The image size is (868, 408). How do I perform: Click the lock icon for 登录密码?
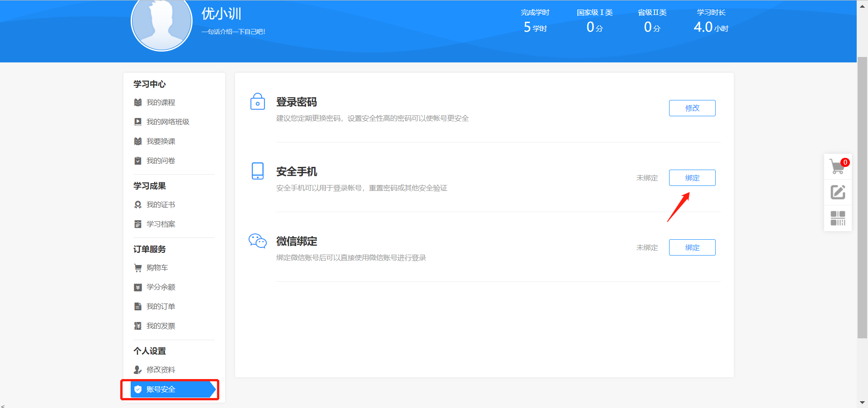pos(258,101)
